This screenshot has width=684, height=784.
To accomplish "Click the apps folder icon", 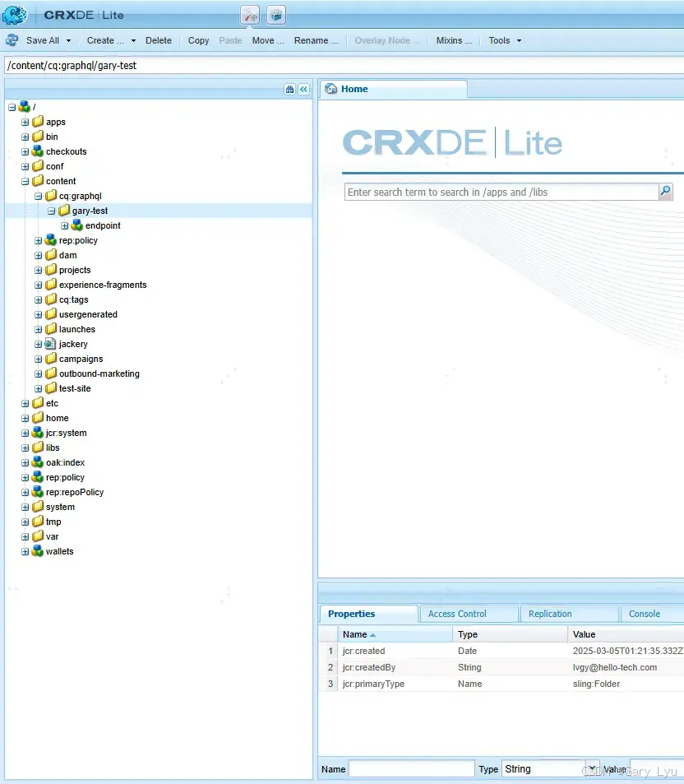I will click(38, 122).
